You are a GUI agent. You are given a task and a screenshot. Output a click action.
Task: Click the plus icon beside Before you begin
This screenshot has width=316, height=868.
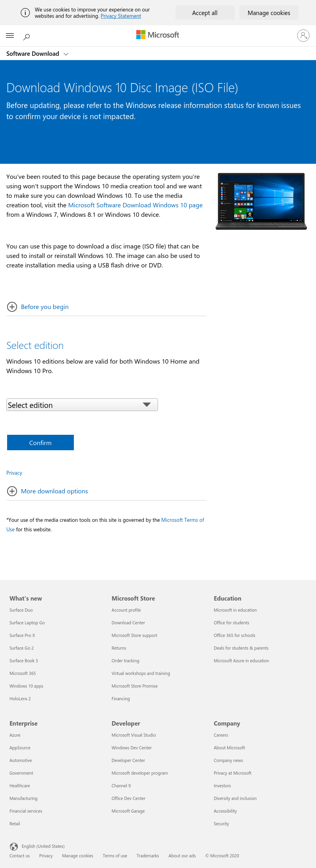pos(12,307)
